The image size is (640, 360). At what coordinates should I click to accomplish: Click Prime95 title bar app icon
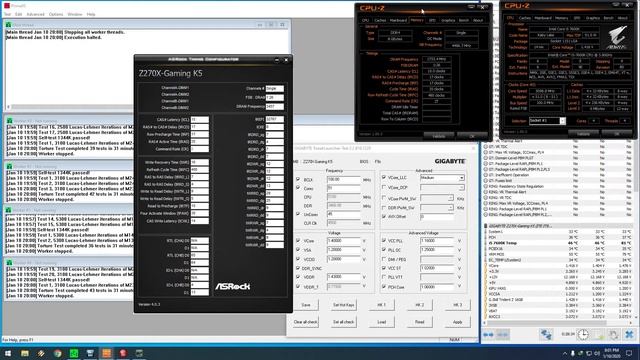(6, 5)
